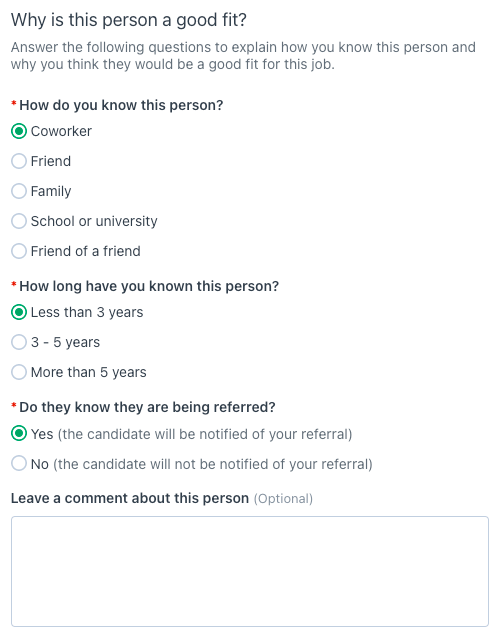This screenshot has width=499, height=638.
Task: Choose No, candidate will not be notified
Action: [19, 463]
